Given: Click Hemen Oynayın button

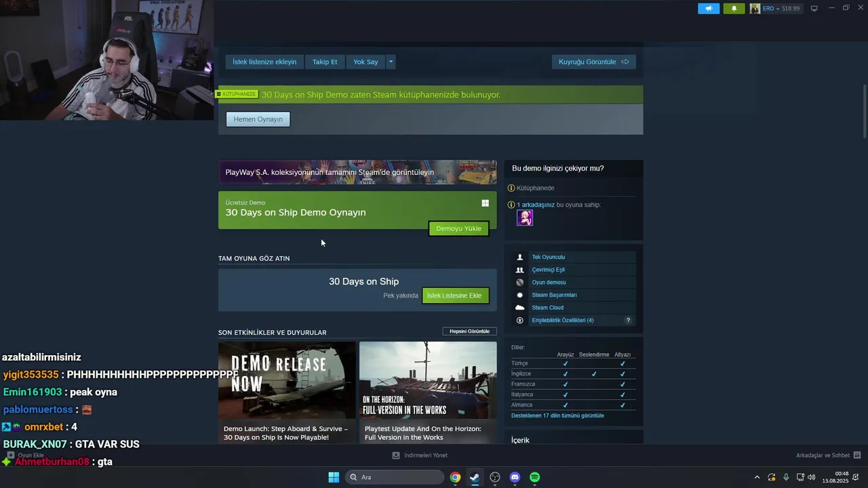Looking at the screenshot, I should tap(258, 119).
